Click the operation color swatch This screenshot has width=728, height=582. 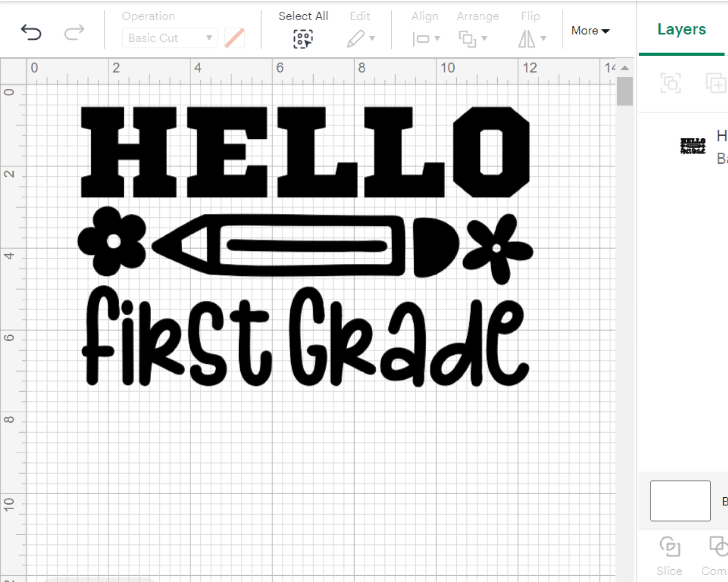[x=234, y=38]
